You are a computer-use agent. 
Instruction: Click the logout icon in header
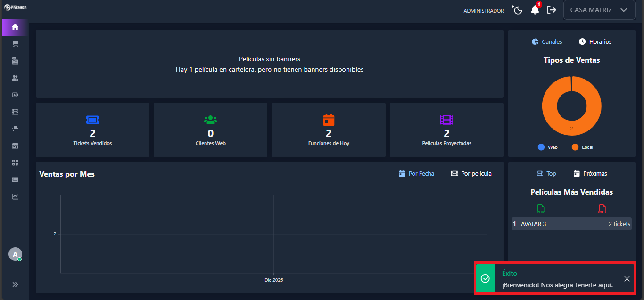(x=551, y=10)
